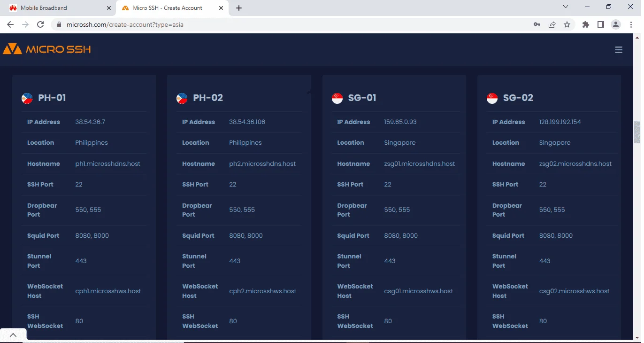The image size is (644, 343).
Task: Open a new browser tab
Action: click(239, 8)
